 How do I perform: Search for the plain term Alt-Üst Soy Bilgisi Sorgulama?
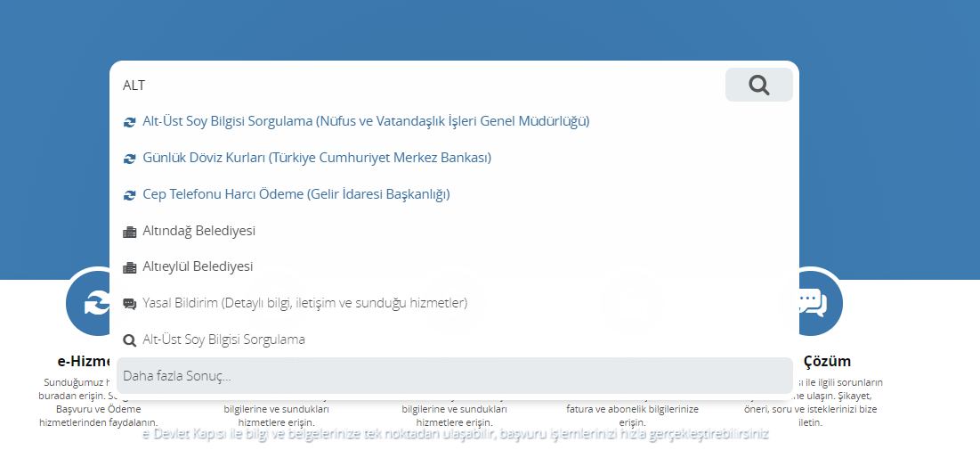point(223,340)
